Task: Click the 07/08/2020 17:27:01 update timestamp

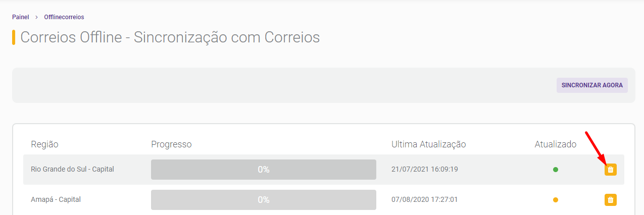Action: click(425, 199)
